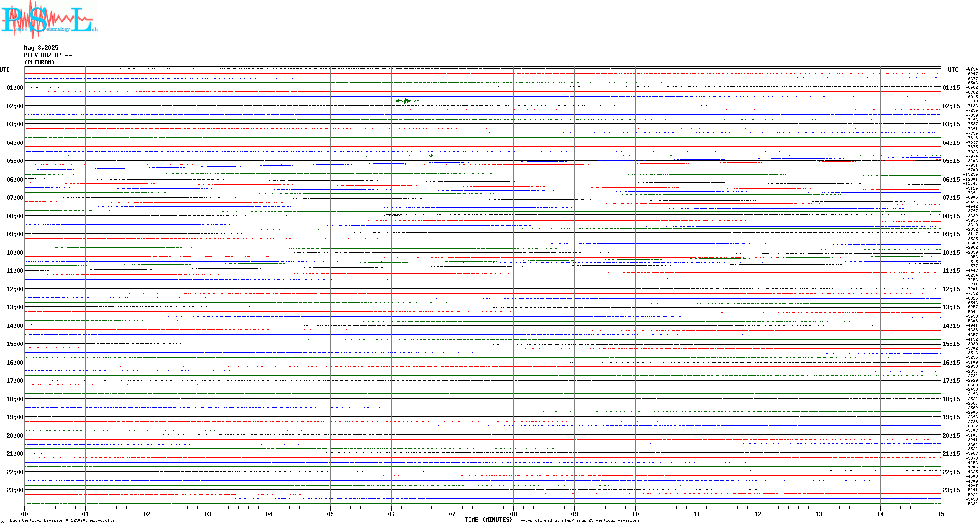Click the '23:15' end-time label

(951, 490)
